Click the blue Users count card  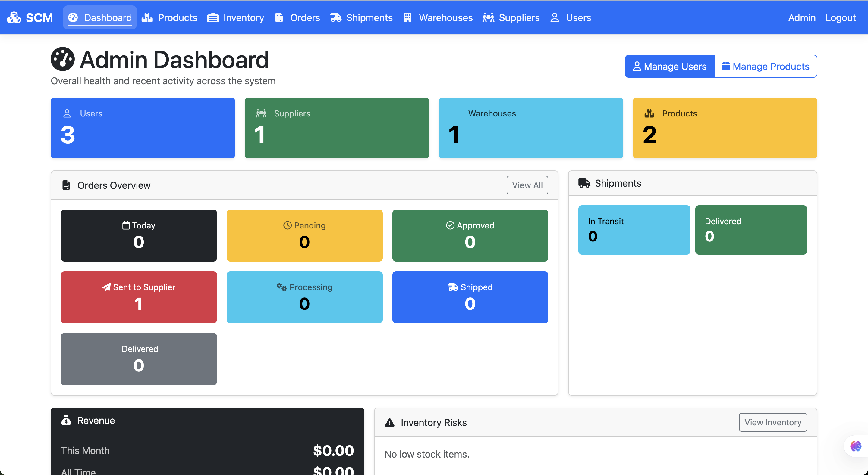(143, 128)
